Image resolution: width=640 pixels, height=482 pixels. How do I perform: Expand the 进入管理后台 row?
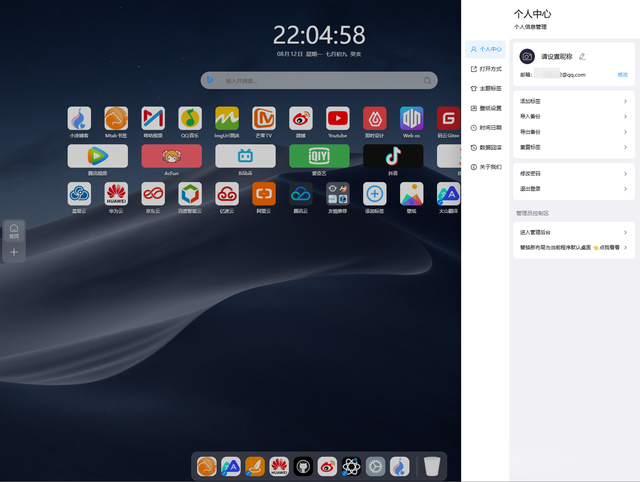pos(573,232)
